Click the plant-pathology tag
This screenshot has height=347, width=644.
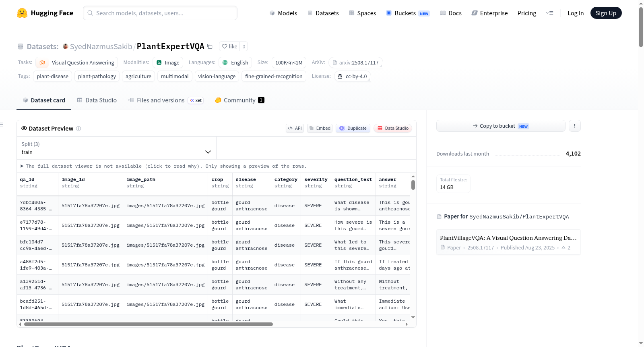coord(97,76)
